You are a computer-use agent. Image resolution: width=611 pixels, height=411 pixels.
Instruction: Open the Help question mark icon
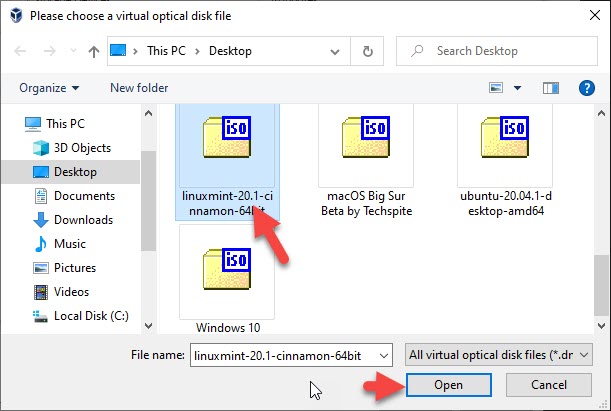coord(587,88)
